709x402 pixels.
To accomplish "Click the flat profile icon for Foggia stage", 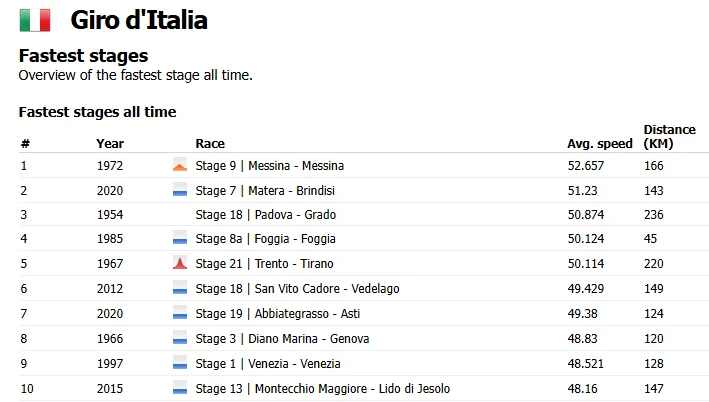I will tap(180, 239).
